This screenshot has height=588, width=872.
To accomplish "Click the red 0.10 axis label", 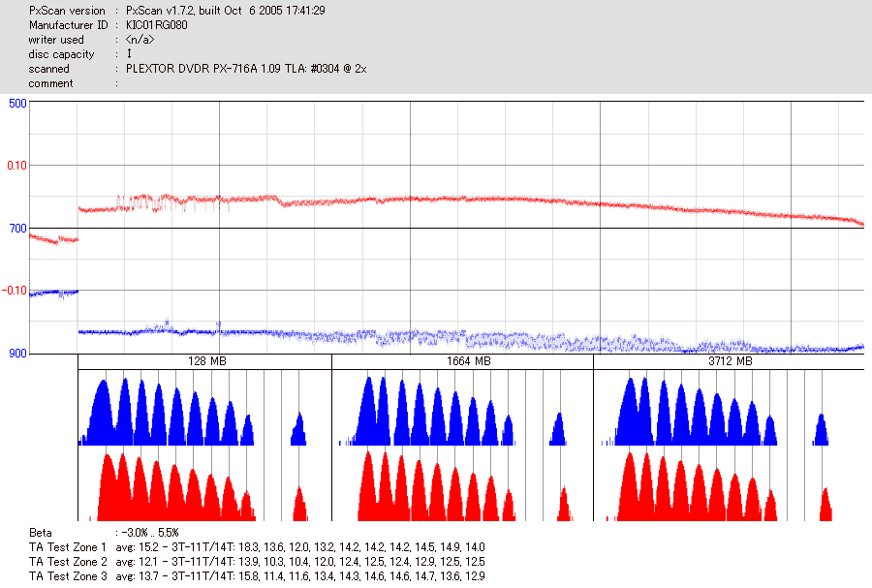I will click(x=16, y=165).
